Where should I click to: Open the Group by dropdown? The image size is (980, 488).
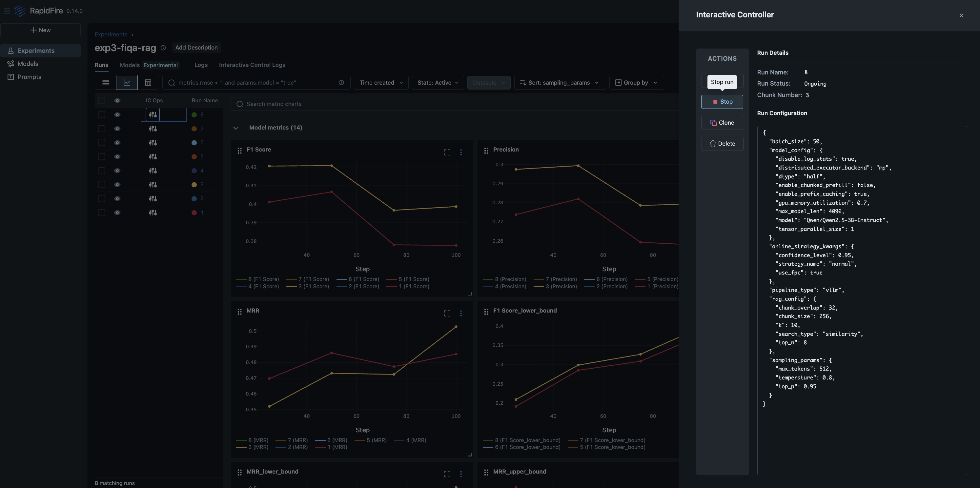pyautogui.click(x=636, y=83)
